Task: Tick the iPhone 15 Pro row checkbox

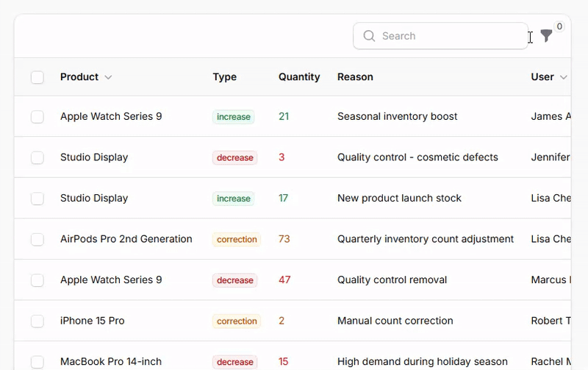Action: click(37, 321)
